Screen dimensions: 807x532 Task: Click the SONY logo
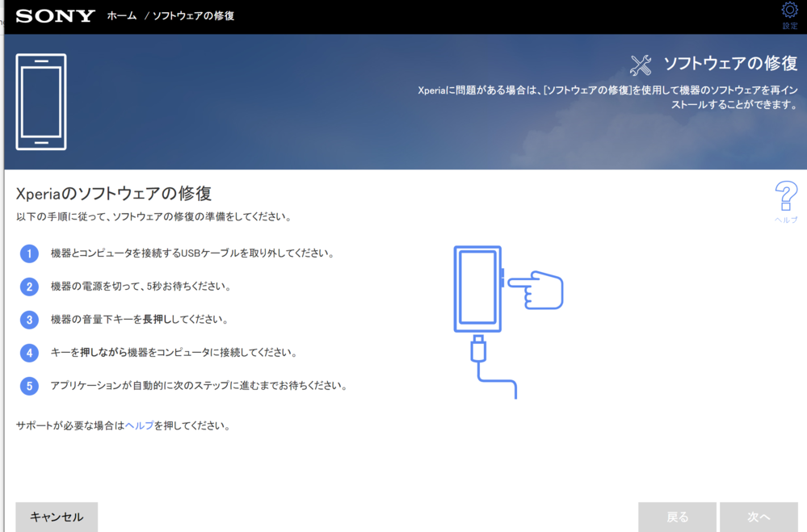tap(55, 16)
